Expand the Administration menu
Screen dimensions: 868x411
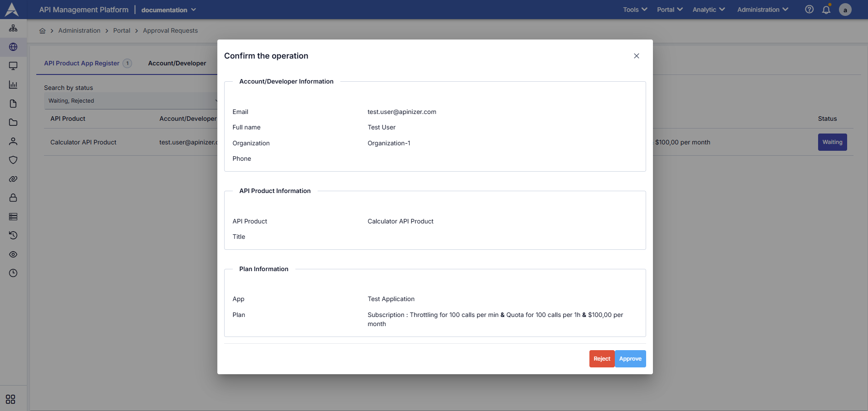pyautogui.click(x=762, y=10)
